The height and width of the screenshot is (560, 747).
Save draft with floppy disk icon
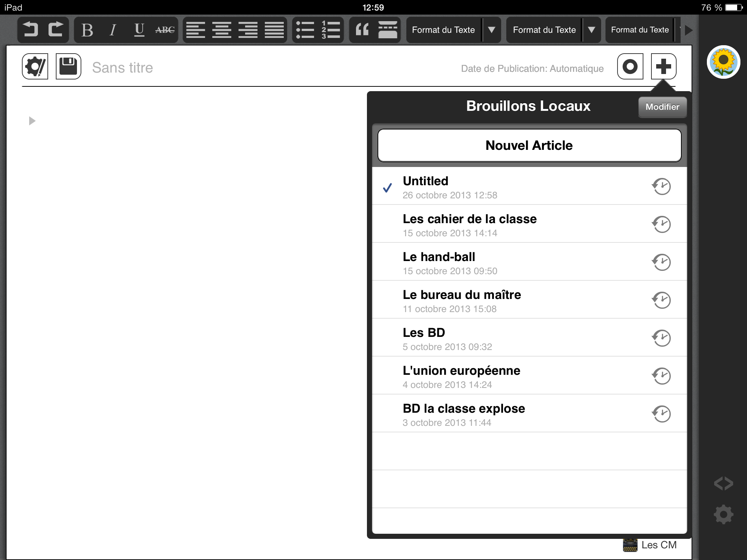coord(68,66)
